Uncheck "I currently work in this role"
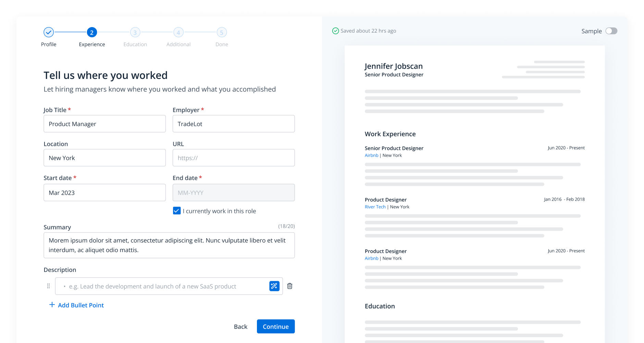The height and width of the screenshot is (343, 644). tap(177, 211)
